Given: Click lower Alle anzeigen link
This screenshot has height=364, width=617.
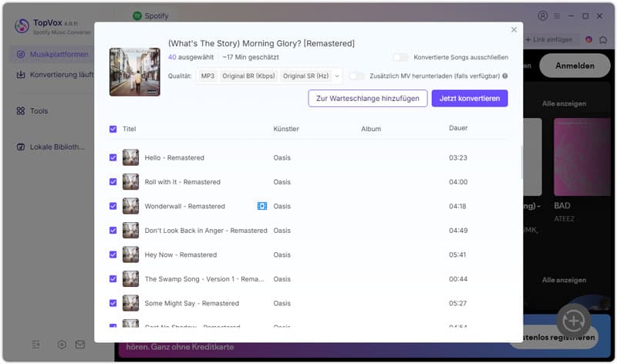Looking at the screenshot, I should [x=564, y=280].
